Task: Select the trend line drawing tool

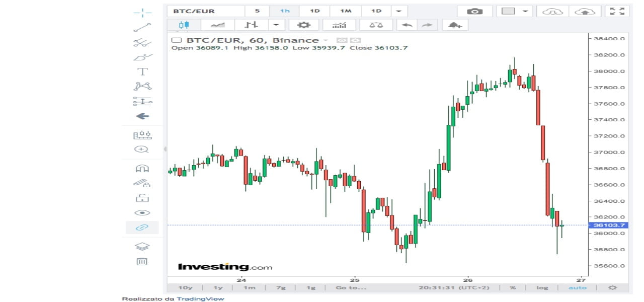Action: 142,27
